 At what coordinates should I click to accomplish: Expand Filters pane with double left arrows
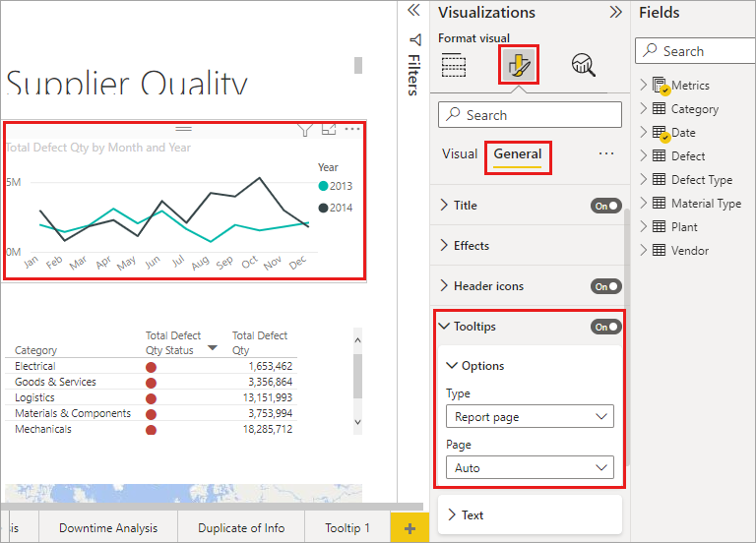click(413, 10)
